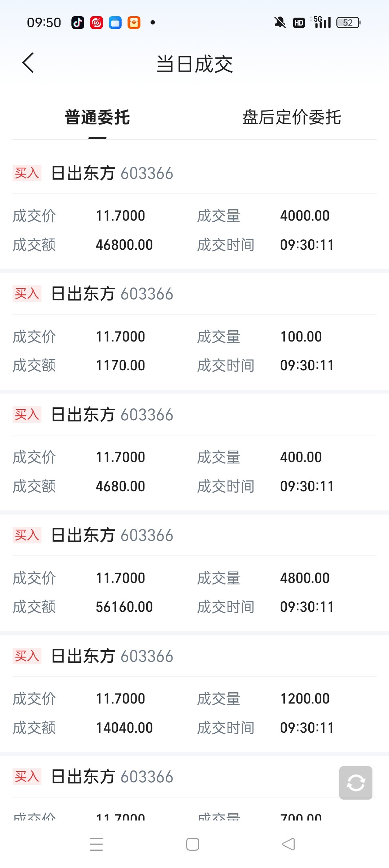
Task: Switch to 盘后定价委托 tab
Action: coord(291,117)
